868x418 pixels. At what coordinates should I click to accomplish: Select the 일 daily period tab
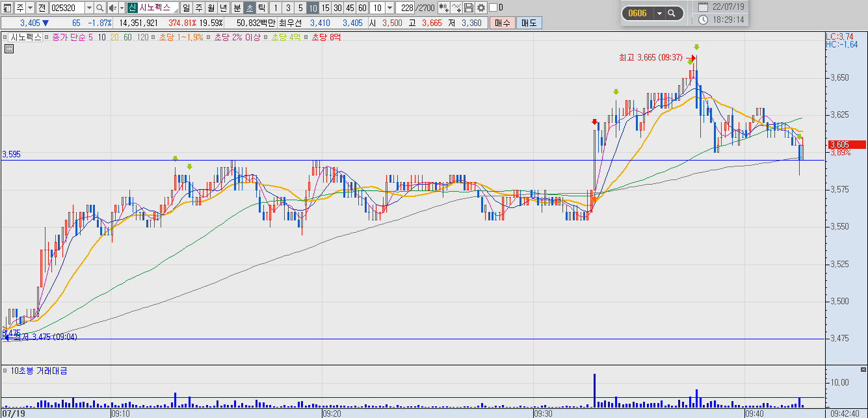tap(187, 8)
